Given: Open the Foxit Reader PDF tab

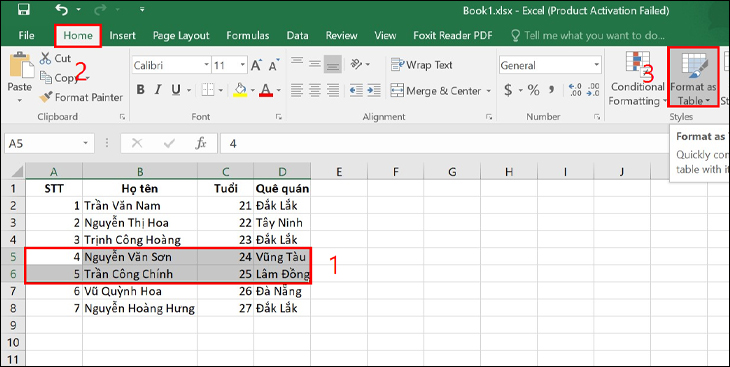Looking at the screenshot, I should click(x=453, y=35).
